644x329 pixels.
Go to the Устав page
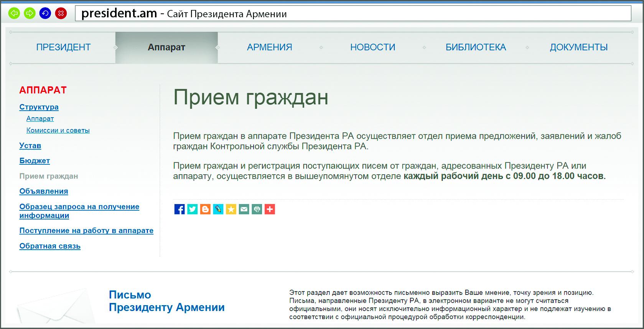[x=30, y=146]
